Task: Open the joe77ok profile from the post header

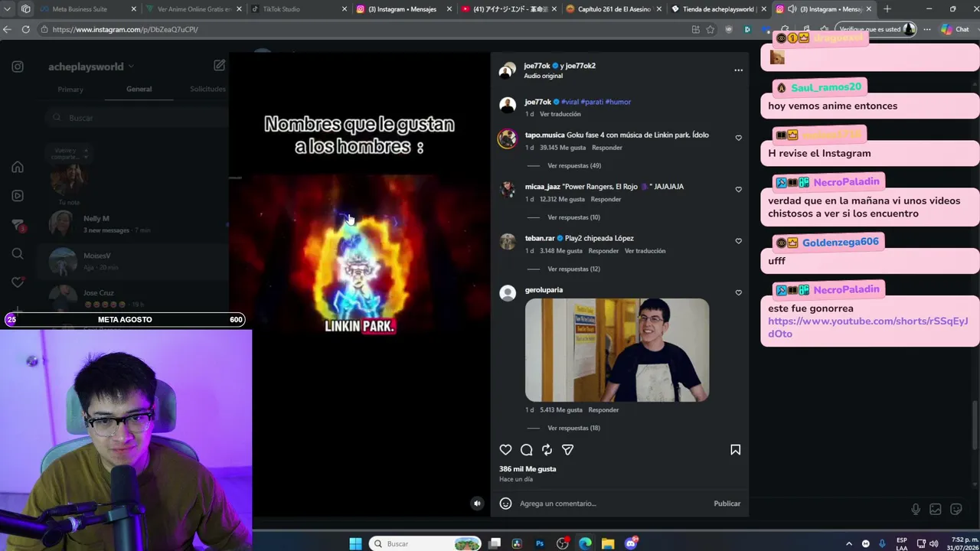Action: 537,66
